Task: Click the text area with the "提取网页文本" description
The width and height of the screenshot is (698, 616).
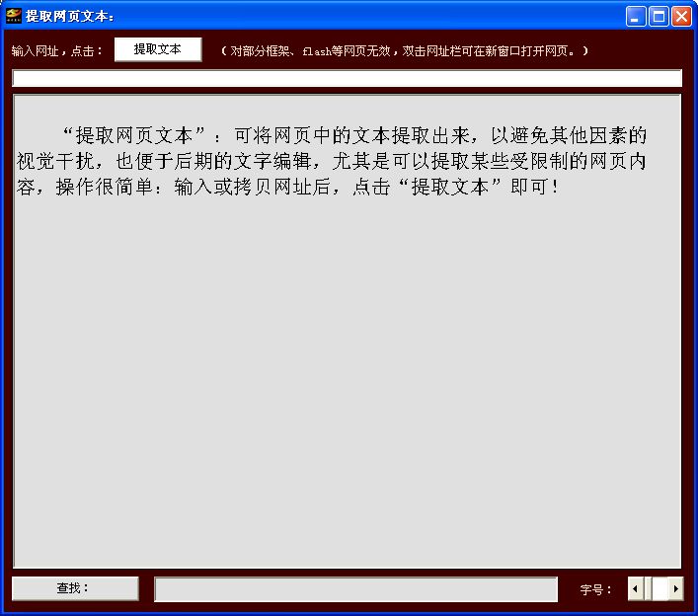Action: coord(347,331)
